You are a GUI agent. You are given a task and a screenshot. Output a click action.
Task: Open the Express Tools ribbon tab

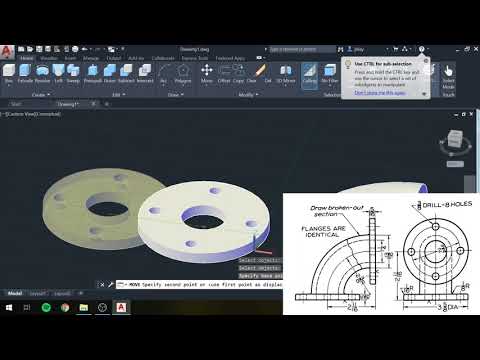[195, 58]
